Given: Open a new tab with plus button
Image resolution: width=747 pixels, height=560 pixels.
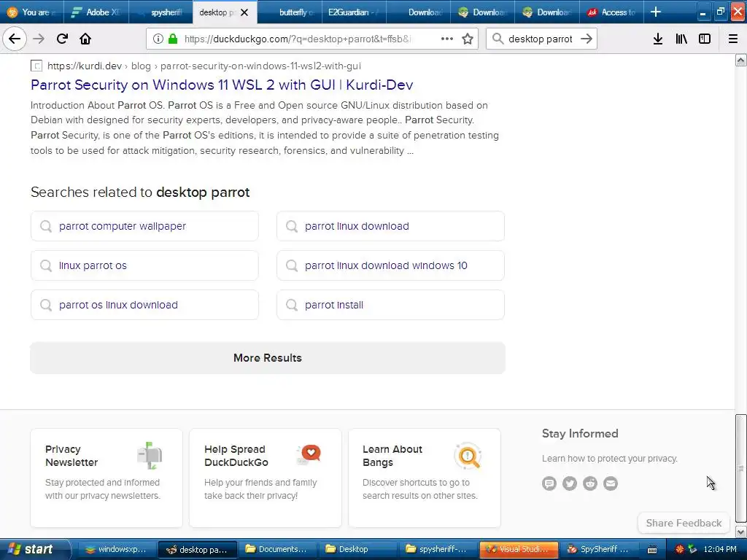Looking at the screenshot, I should [x=656, y=12].
